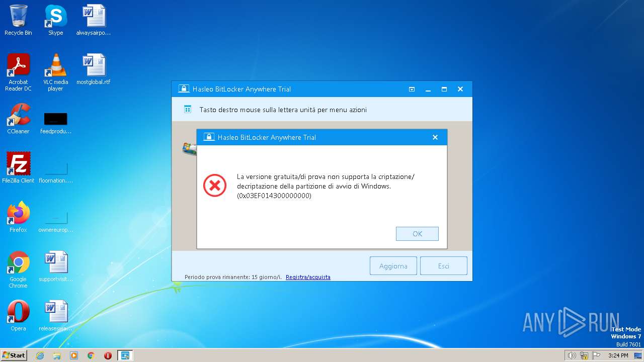Select the Firefox desktop shortcut
The image size is (644, 362).
[18, 217]
